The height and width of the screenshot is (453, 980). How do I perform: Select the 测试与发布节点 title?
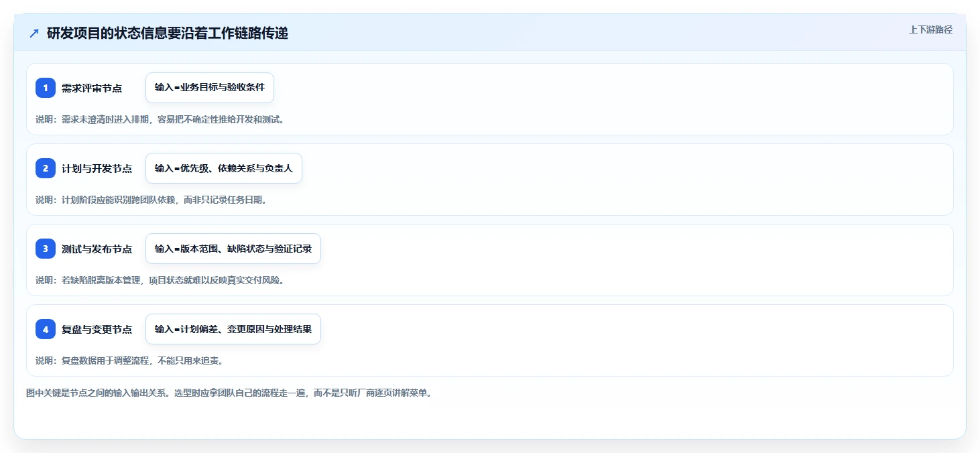coord(97,249)
